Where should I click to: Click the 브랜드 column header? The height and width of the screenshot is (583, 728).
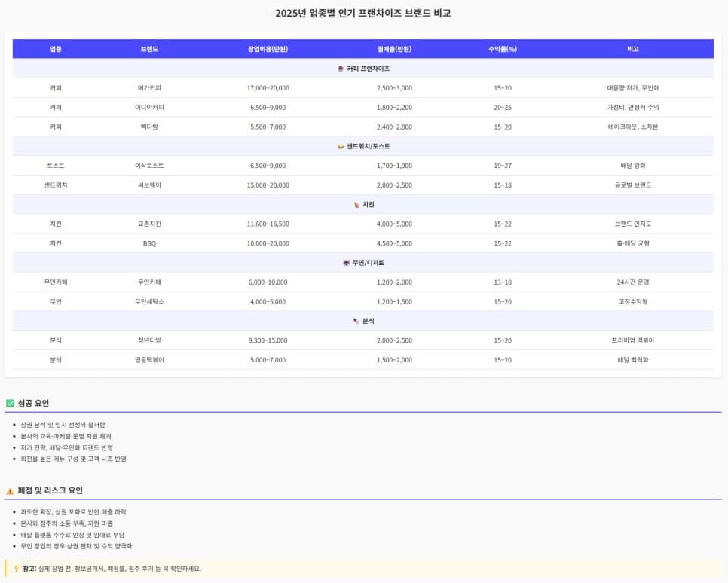pos(149,49)
